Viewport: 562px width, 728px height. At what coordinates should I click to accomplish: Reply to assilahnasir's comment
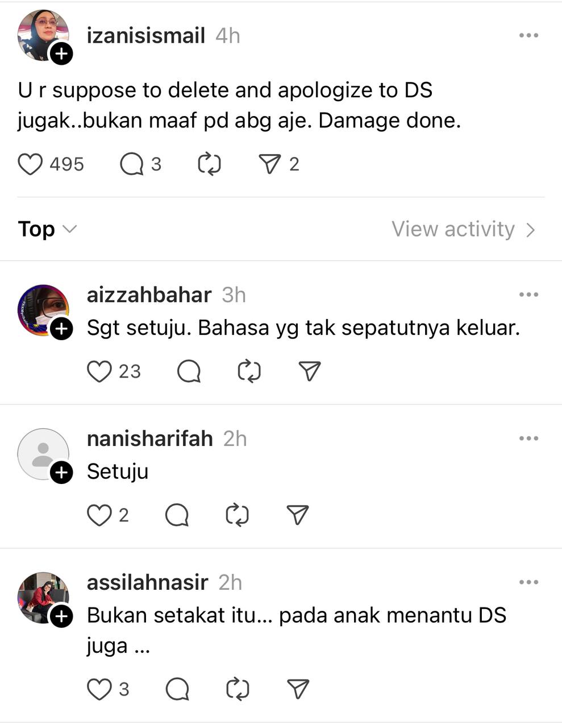coord(177,689)
